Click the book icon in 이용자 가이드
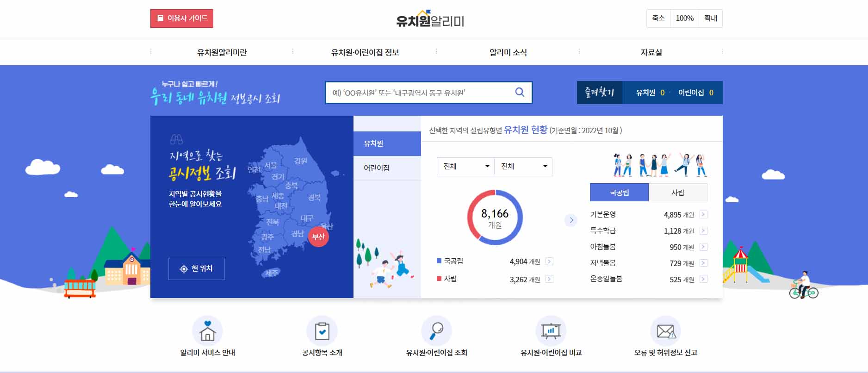 coord(160,18)
